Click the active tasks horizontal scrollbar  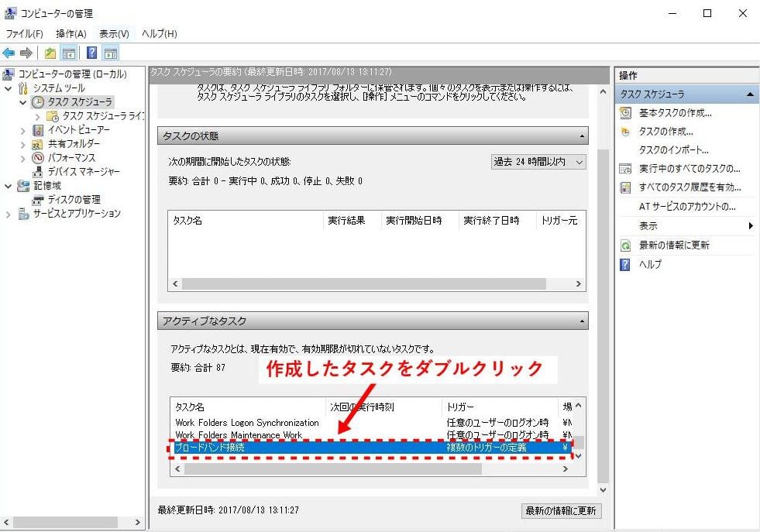click(333, 469)
